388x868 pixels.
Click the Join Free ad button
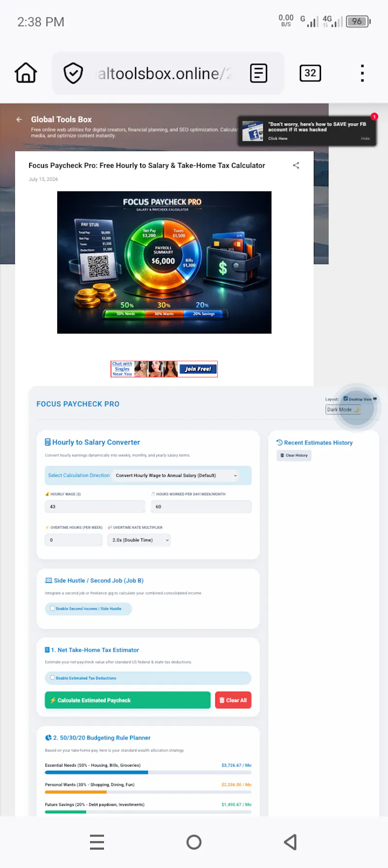[198, 369]
